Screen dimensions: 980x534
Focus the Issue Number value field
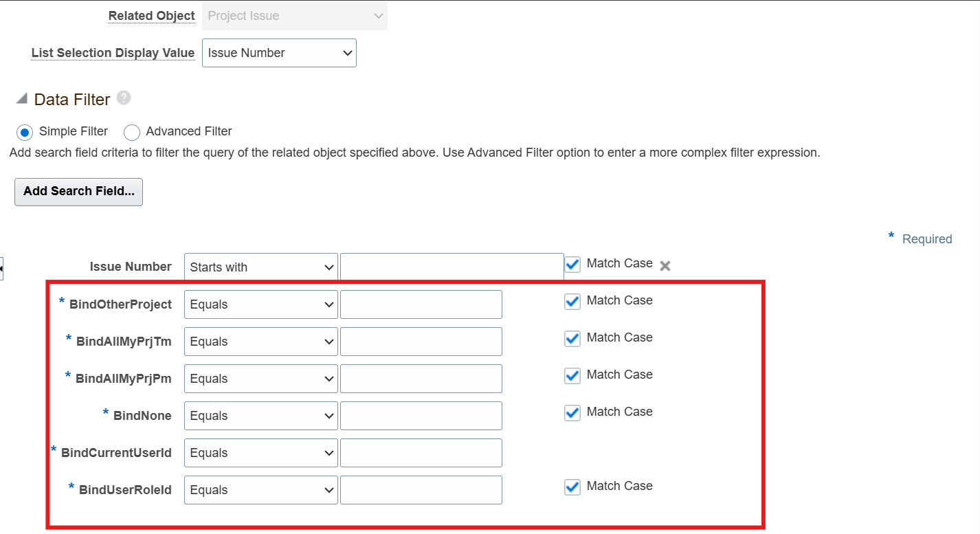pyautogui.click(x=452, y=267)
